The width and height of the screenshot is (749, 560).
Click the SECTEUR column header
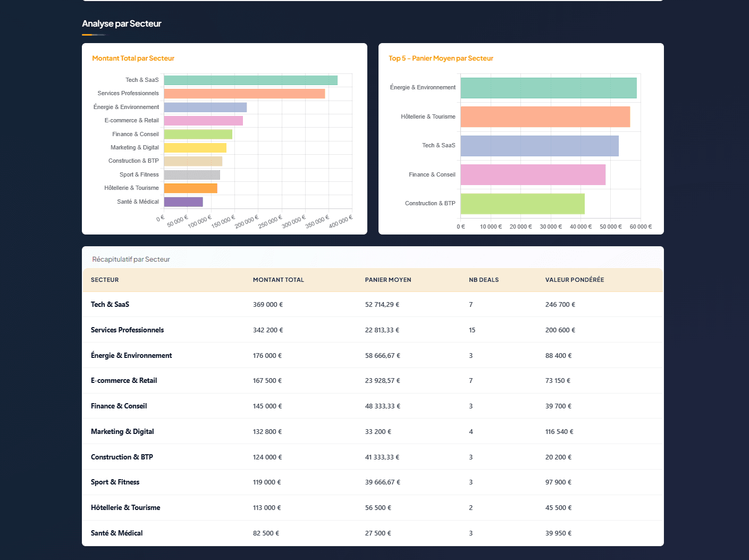point(105,280)
